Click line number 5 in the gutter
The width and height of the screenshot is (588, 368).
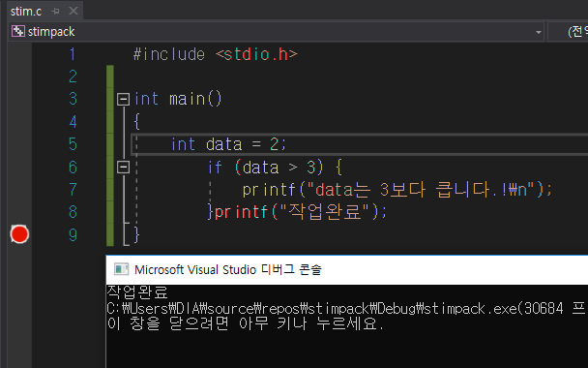[x=73, y=144]
